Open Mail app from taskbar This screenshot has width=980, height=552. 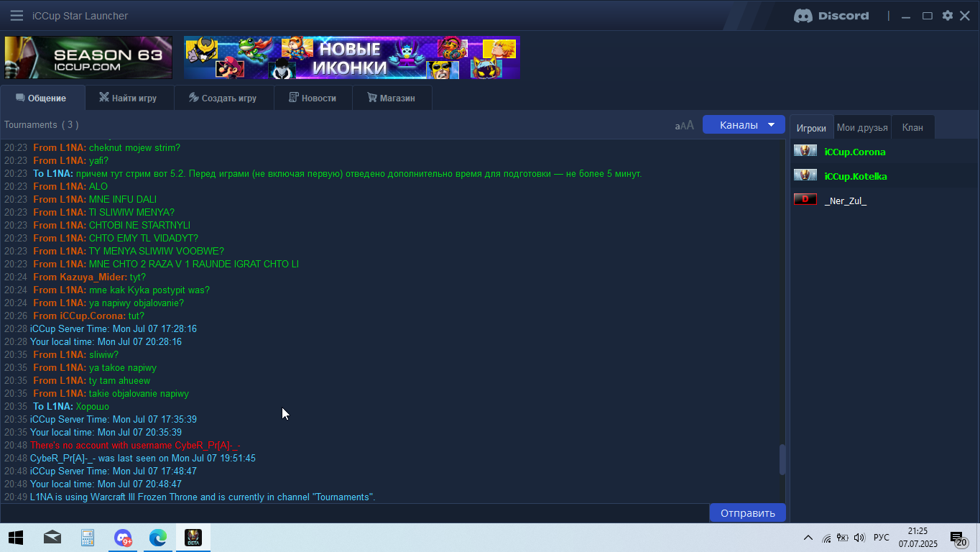point(52,538)
